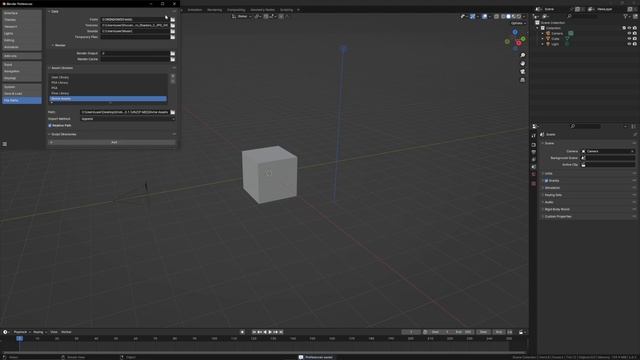Expand the Rigid Body World panel

[x=556, y=209]
